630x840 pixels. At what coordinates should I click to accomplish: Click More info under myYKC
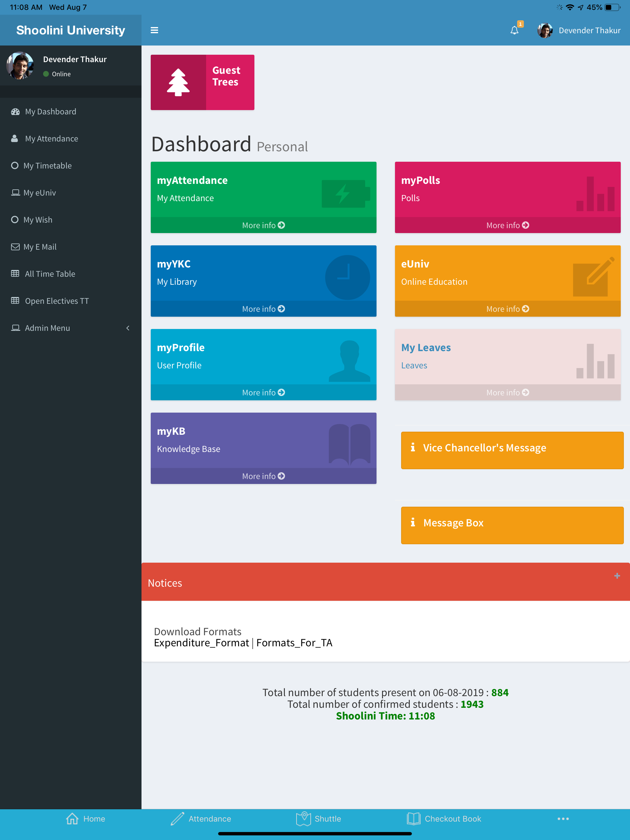[263, 309]
